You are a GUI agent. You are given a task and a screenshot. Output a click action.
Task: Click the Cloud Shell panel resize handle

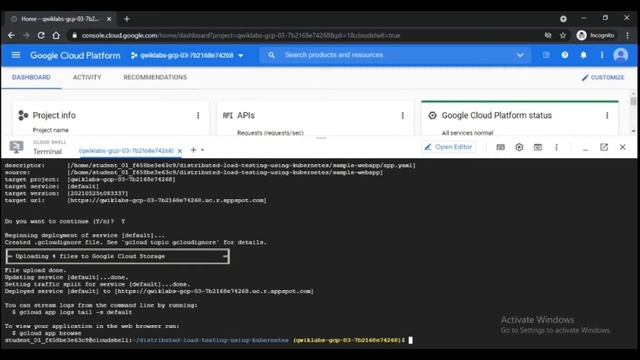(x=321, y=138)
